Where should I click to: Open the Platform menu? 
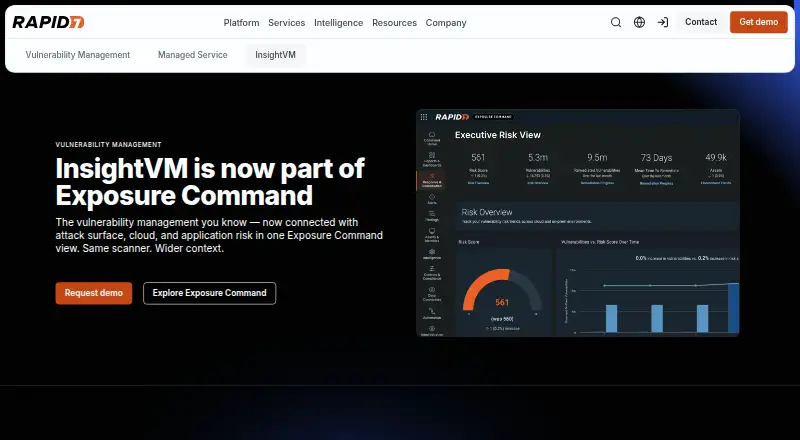click(x=241, y=22)
